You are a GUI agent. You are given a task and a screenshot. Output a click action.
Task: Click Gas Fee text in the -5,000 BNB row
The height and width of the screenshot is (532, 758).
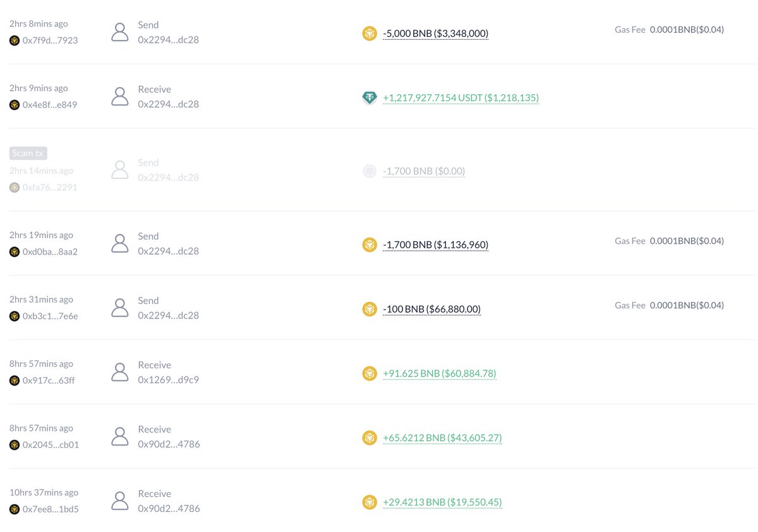point(670,30)
